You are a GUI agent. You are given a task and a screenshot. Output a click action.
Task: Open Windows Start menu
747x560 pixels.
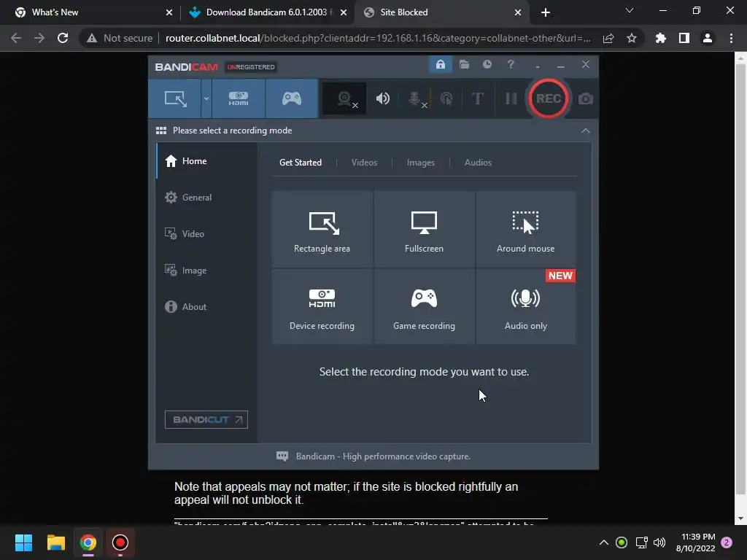click(23, 542)
